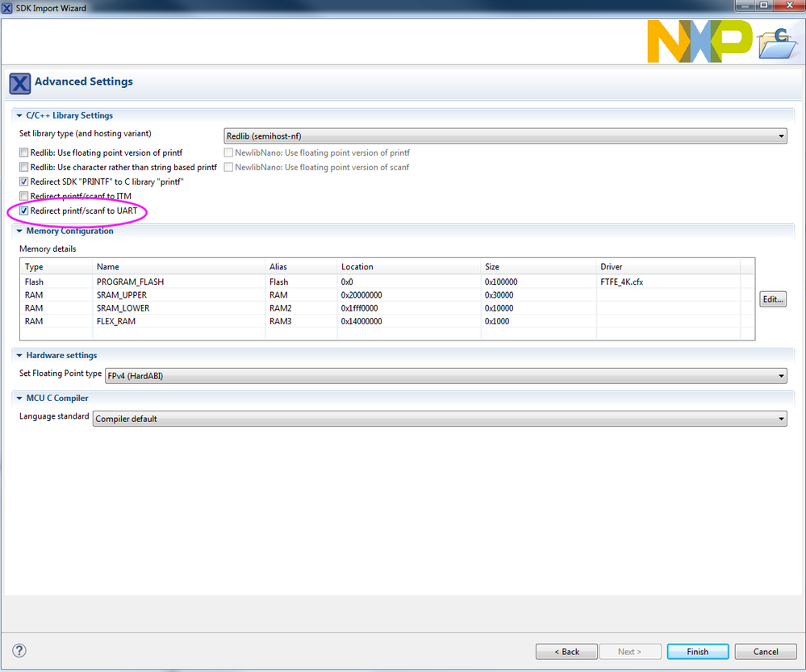
Task: Enable Redlib floating point printf checkbox
Action: [x=23, y=152]
